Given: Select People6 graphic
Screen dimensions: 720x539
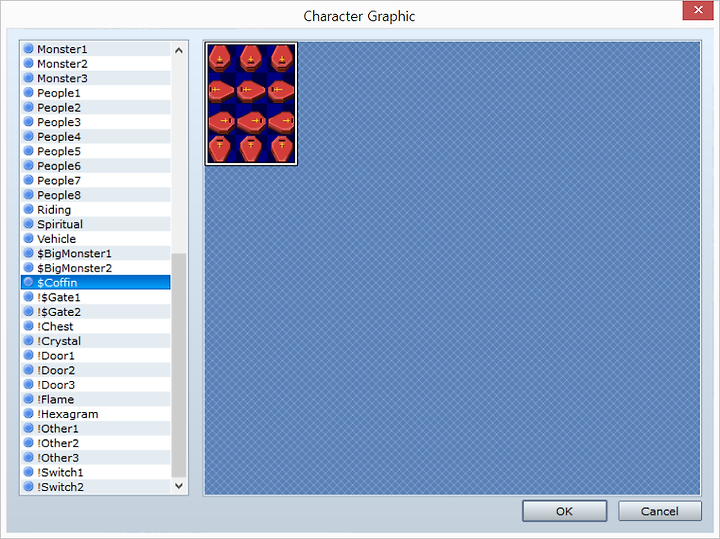Looking at the screenshot, I should point(96,166).
